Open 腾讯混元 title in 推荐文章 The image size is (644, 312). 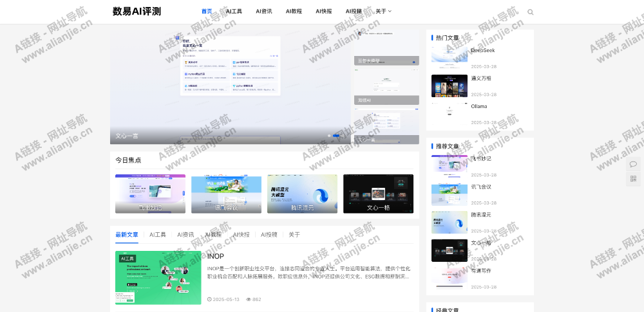click(x=481, y=215)
